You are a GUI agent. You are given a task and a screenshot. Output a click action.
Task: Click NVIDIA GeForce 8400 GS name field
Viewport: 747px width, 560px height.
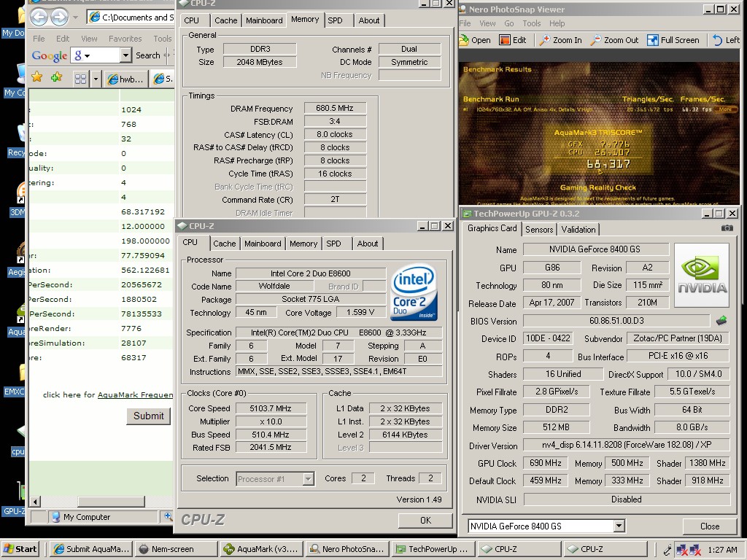pos(596,249)
